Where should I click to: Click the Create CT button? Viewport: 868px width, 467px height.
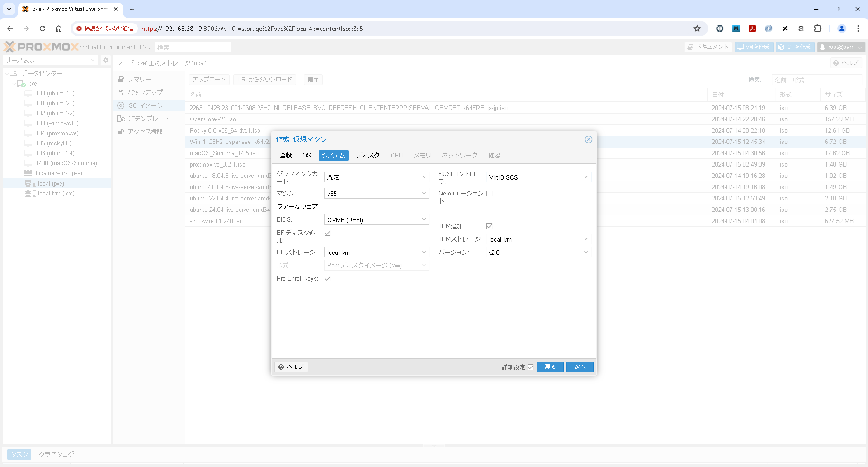[x=795, y=47]
